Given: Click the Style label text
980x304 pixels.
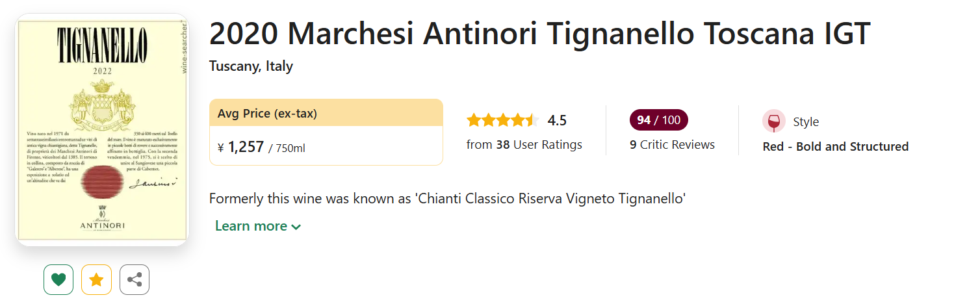Looking at the screenshot, I should [x=806, y=122].
